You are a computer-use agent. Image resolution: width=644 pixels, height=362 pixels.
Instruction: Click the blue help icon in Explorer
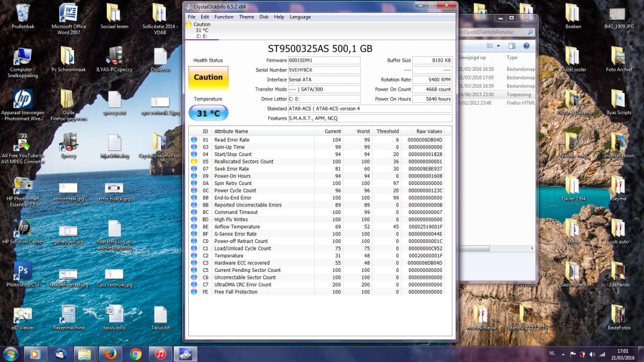tap(526, 46)
